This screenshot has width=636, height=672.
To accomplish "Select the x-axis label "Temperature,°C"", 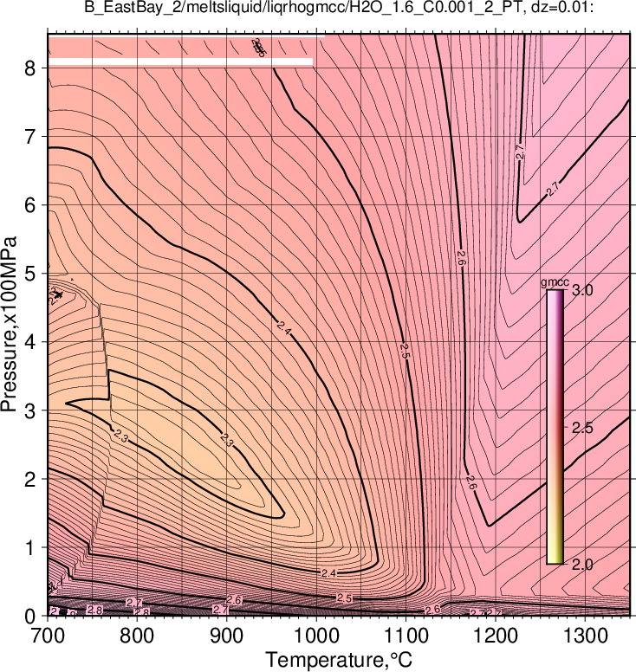I will coord(339,660).
